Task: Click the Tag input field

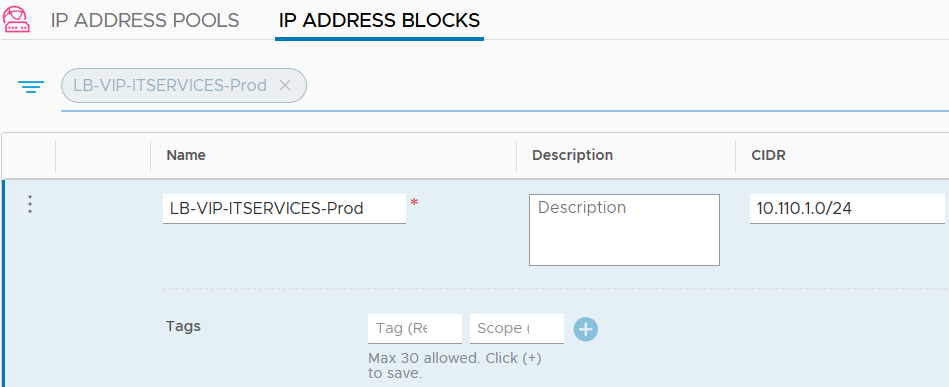Action: tap(415, 328)
